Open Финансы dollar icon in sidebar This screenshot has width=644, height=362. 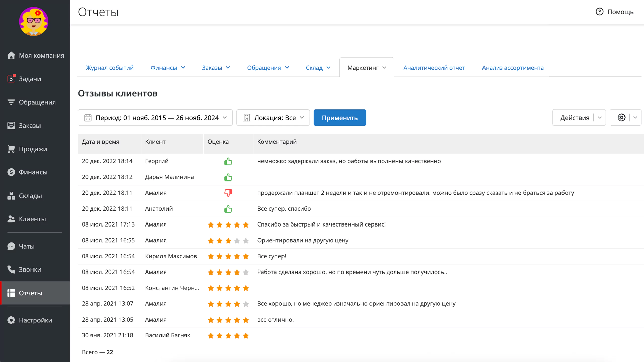(x=11, y=172)
